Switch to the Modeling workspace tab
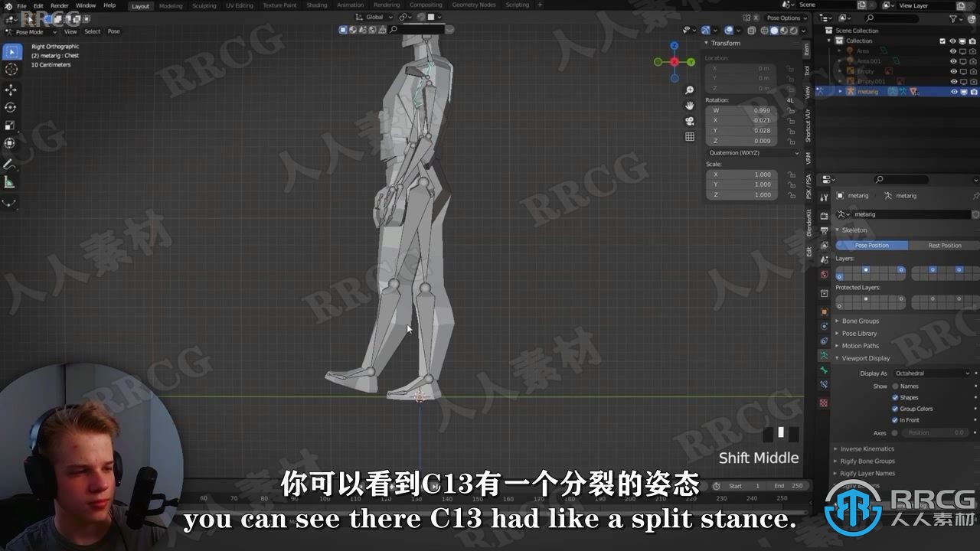 171,5
